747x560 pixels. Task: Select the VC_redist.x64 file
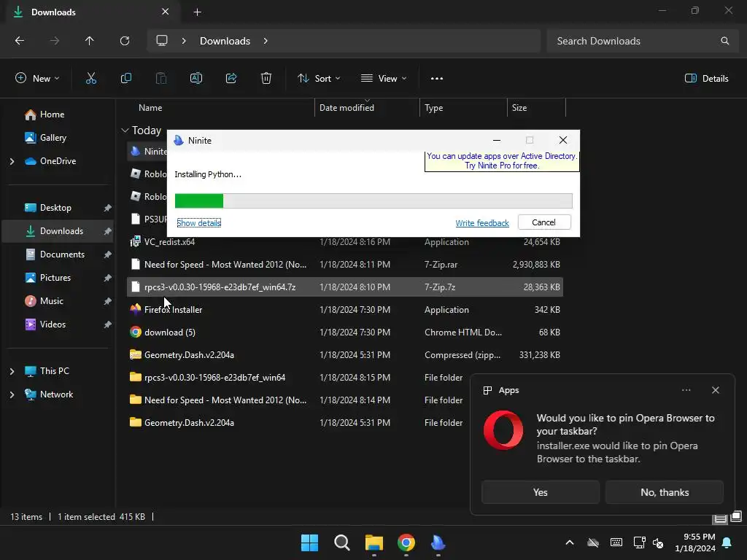pyautogui.click(x=345, y=242)
